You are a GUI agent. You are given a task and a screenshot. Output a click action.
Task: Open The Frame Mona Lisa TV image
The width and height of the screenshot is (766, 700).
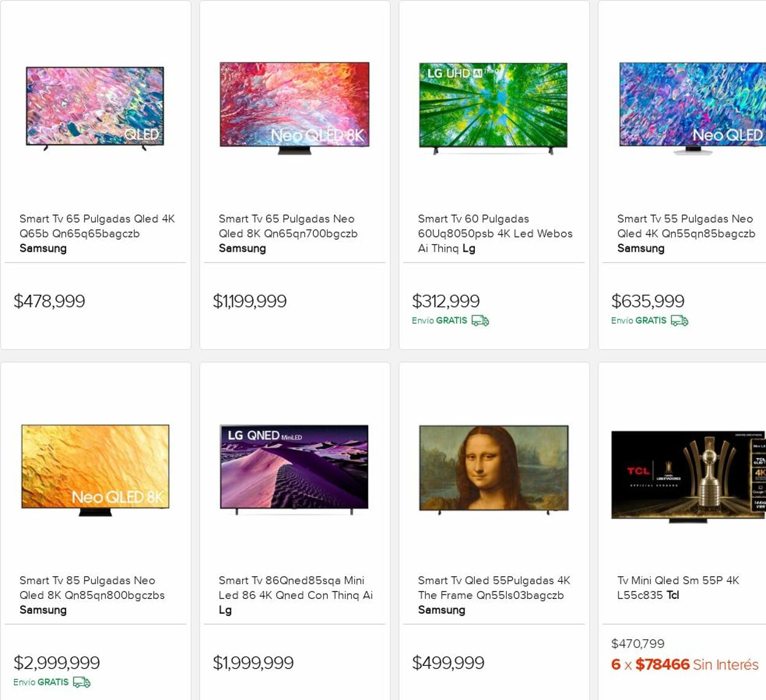point(493,468)
